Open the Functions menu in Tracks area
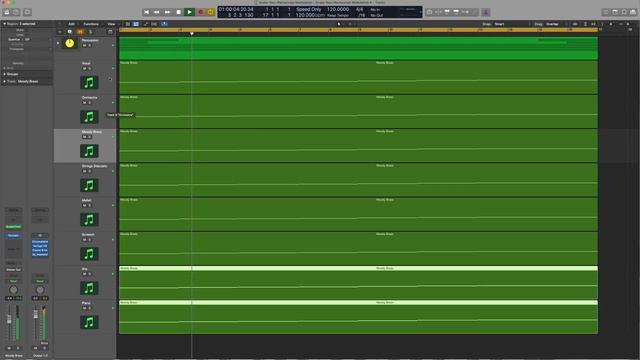This screenshot has height=360, width=640. 91,24
